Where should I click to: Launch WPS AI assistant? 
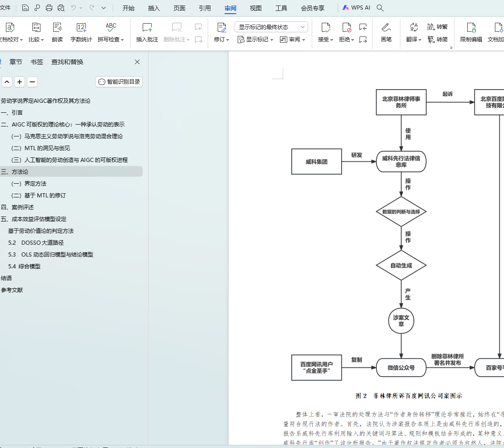356,8
